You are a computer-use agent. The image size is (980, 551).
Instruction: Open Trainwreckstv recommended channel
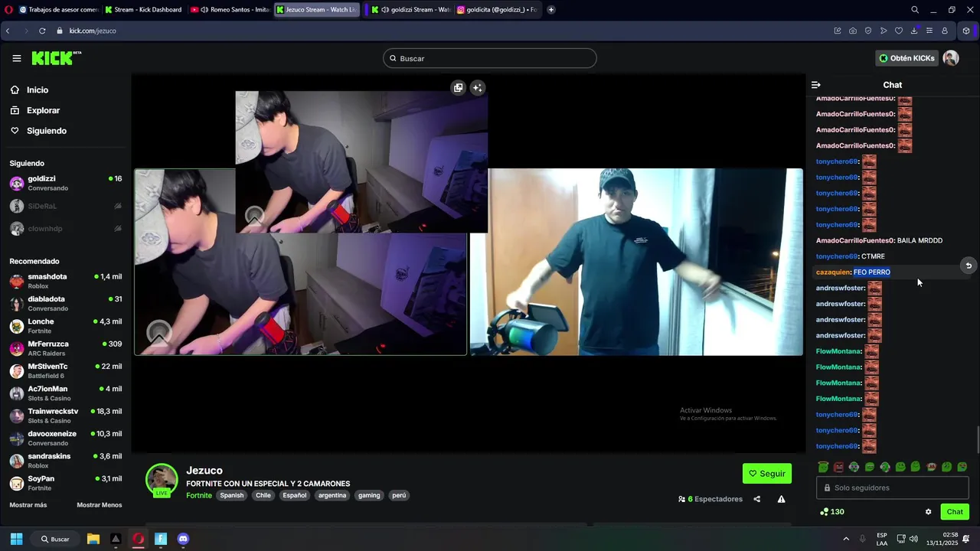click(x=66, y=416)
